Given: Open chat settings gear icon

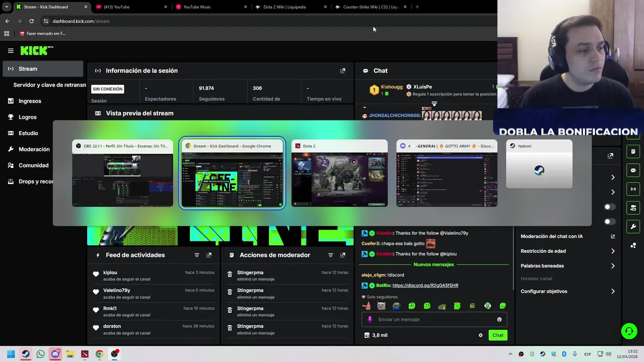Looking at the screenshot, I should [x=480, y=335].
